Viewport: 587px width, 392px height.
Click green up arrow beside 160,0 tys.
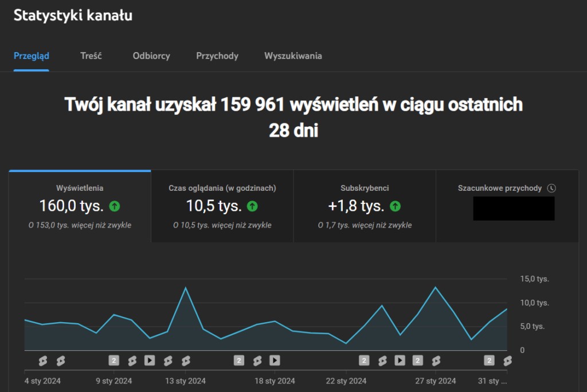click(x=115, y=206)
